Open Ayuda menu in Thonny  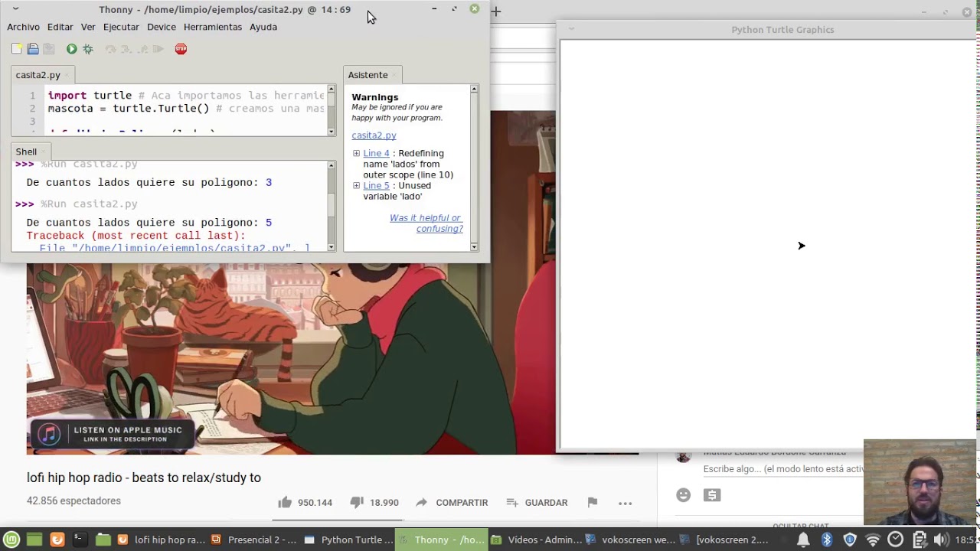[x=263, y=27]
